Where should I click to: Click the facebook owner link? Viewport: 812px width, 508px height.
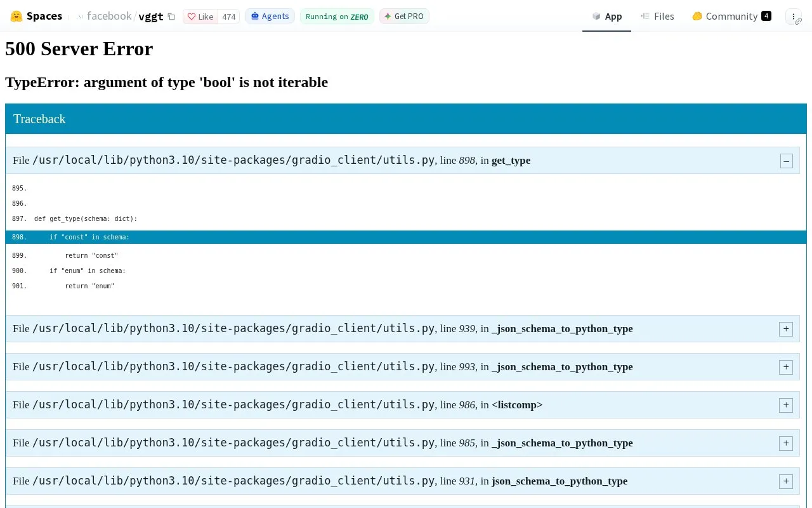click(109, 17)
